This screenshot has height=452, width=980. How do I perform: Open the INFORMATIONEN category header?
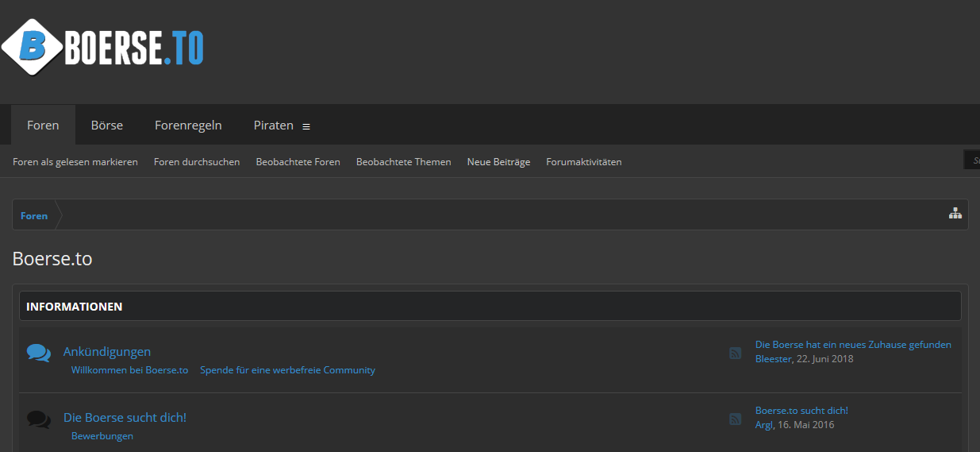pos(490,306)
